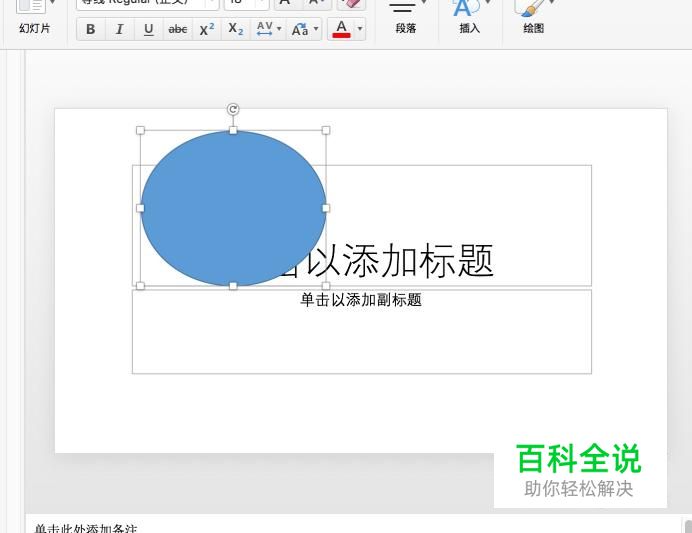Toggle underline formatting button
Screen dimensions: 692x533
pos(149,30)
